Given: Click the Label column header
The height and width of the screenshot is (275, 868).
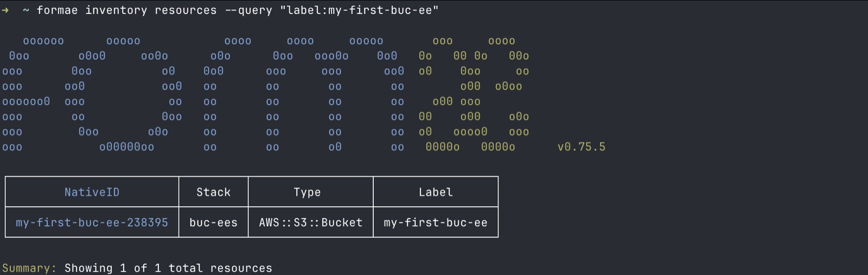Looking at the screenshot, I should click(x=436, y=192).
